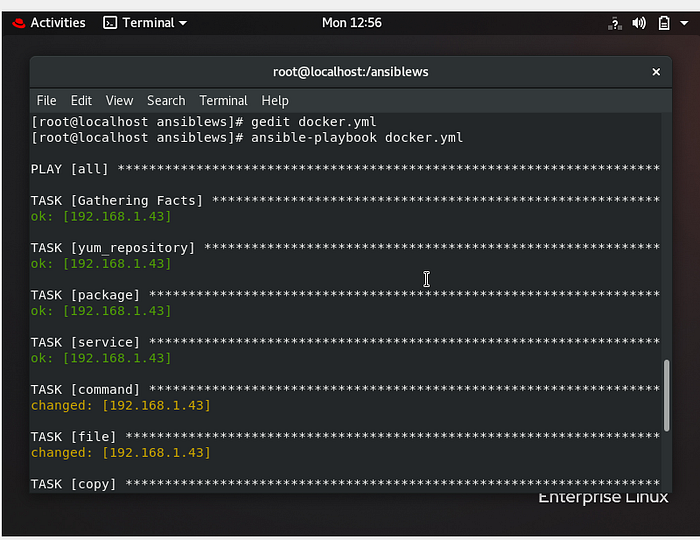The image size is (700, 540).
Task: Click the 'gedit docker.yml' command line
Action: pos(204,122)
